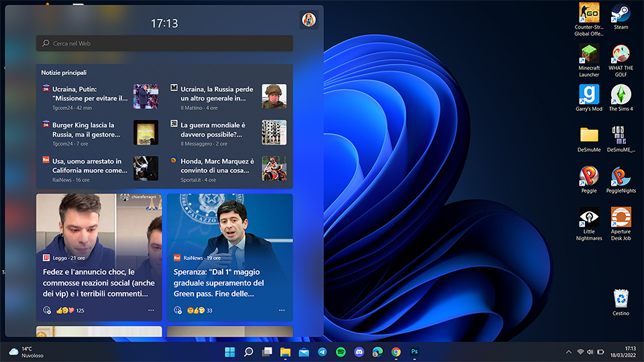Image resolution: width=644 pixels, height=362 pixels.
Task: Open Spotify from the taskbar
Action: pos(341,352)
